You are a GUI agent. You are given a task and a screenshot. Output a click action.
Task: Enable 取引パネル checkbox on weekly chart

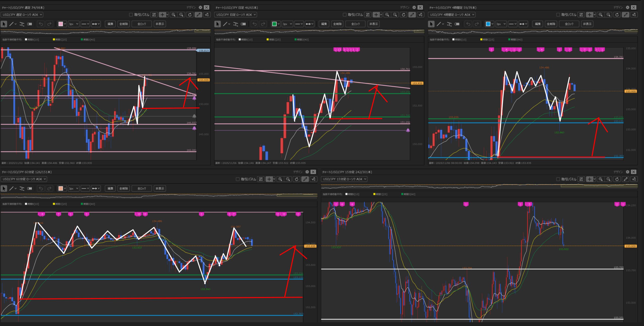(131, 15)
